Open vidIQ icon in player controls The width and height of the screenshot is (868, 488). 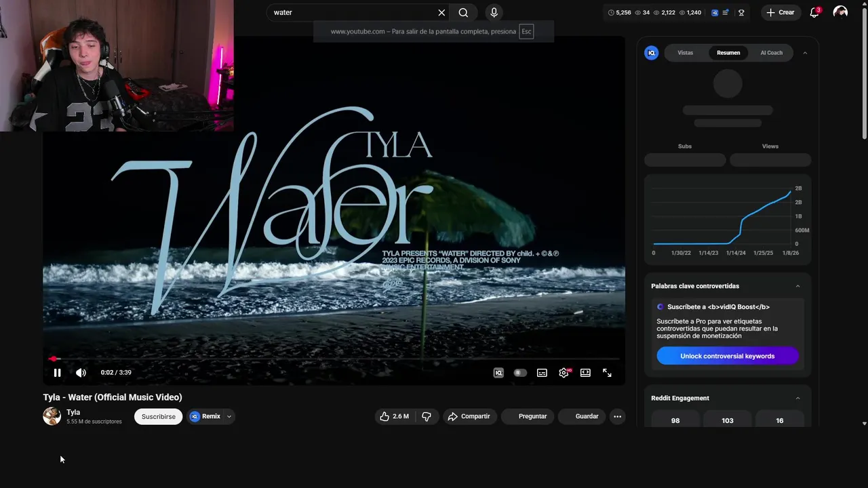[498, 373]
